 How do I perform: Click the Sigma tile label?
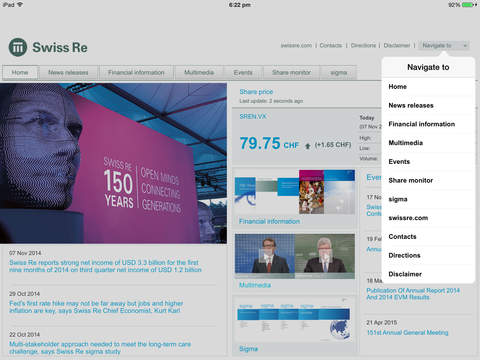[248, 349]
